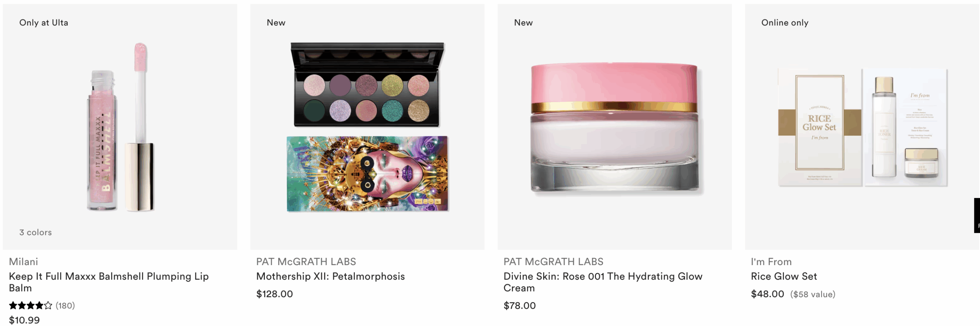Viewport: 980px width, 326px height.
Task: Open the Milani lip balm product image
Action: (120, 127)
